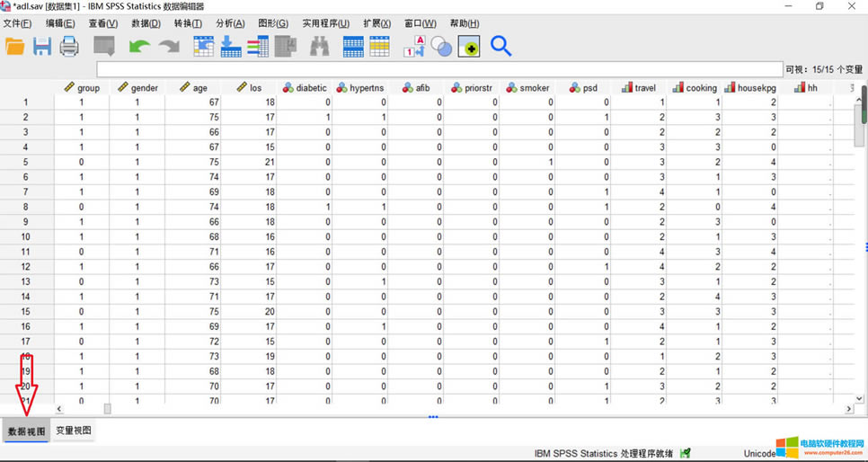Open the Go to Case icon
This screenshot has width=868, height=462.
tap(204, 47)
